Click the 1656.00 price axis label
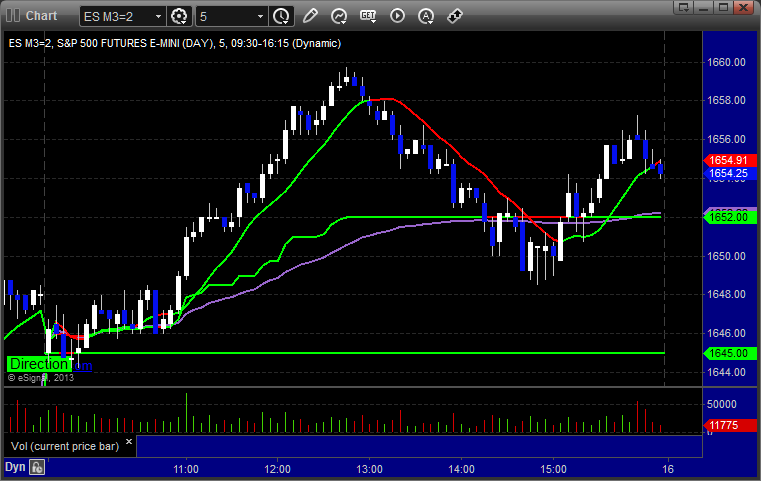761x481 pixels. pos(726,139)
